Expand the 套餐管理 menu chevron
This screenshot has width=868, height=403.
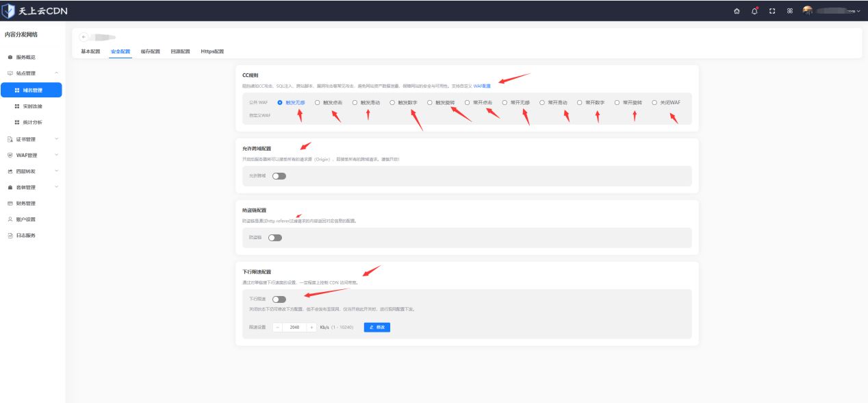tap(56, 187)
